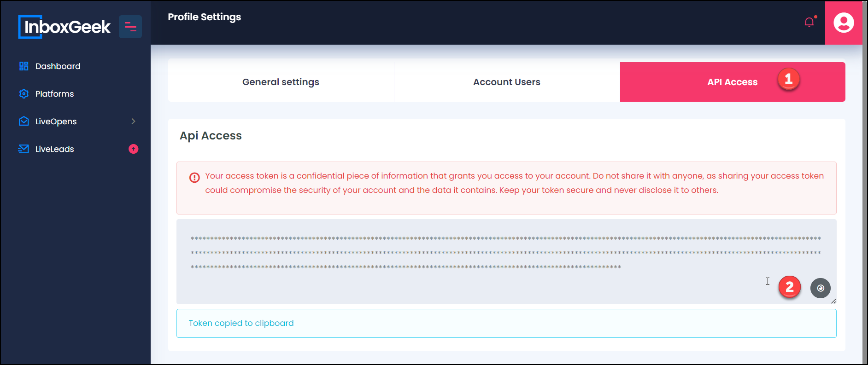Open the notifications bell
868x365 pixels.
809,22
